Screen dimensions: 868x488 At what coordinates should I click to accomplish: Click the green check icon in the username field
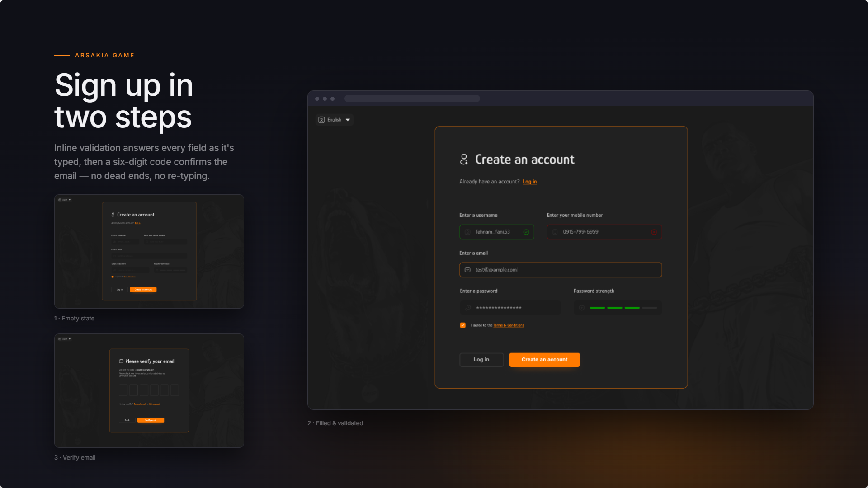tap(526, 232)
